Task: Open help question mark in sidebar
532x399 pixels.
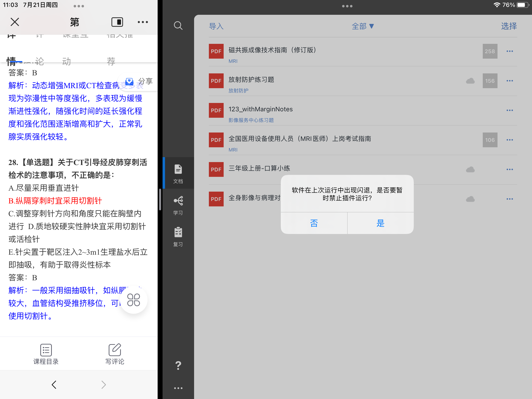Action: coord(178,366)
